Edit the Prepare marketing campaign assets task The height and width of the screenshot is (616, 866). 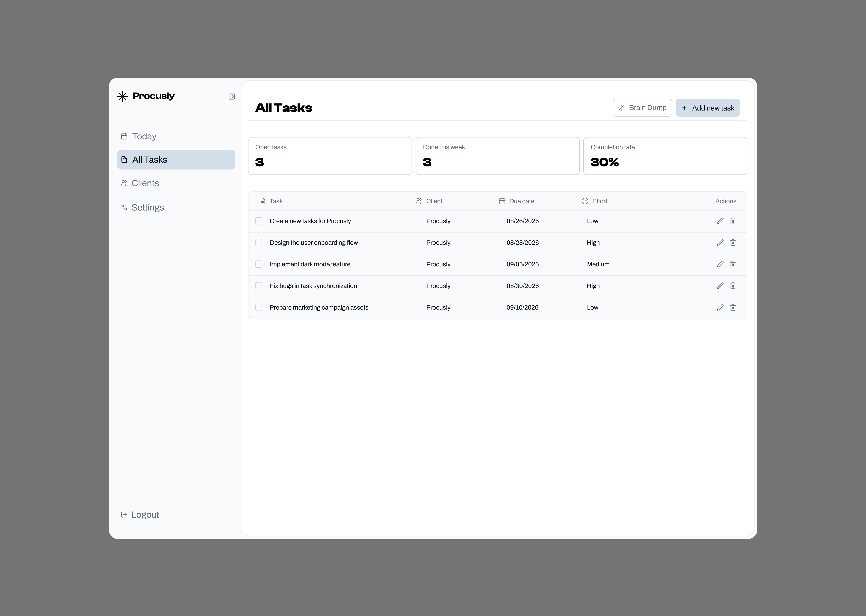click(x=720, y=308)
